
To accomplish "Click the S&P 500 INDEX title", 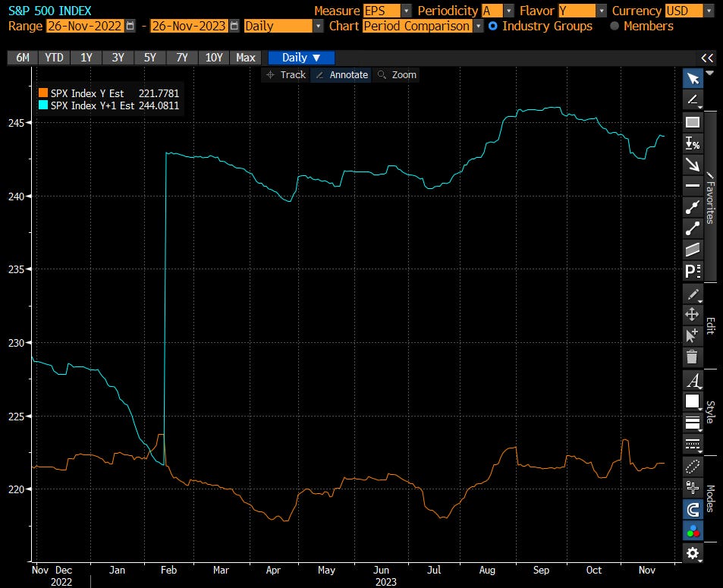I will coord(50,11).
